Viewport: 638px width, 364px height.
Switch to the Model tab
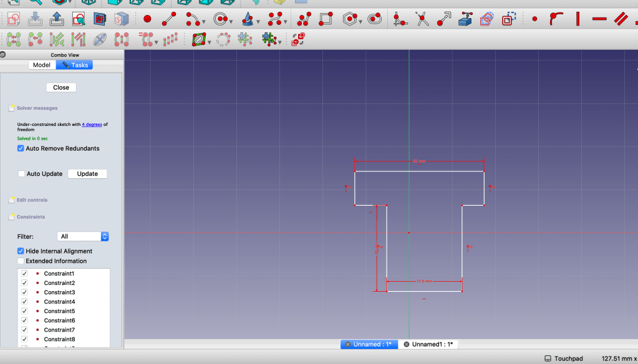click(42, 65)
